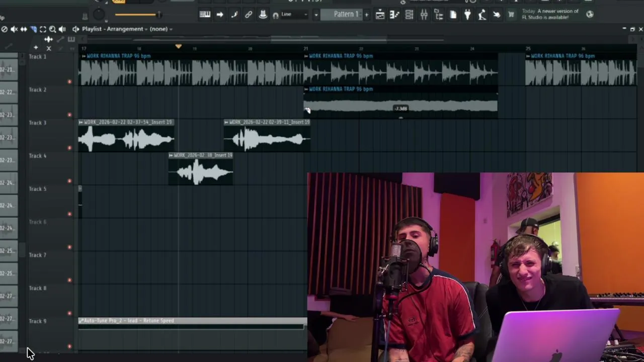Open clip menu of Track 2 WORK RIHANNA clip
Image resolution: width=644 pixels, height=362 pixels.
(306, 89)
